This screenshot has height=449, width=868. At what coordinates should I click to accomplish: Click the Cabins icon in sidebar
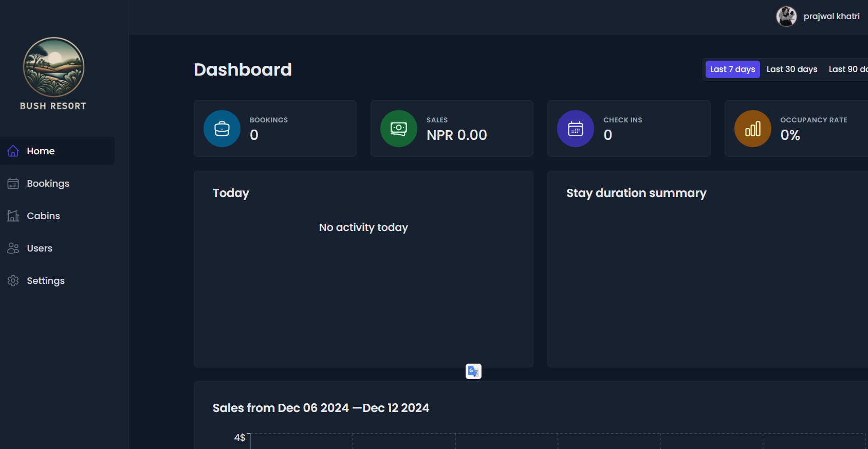coord(13,216)
